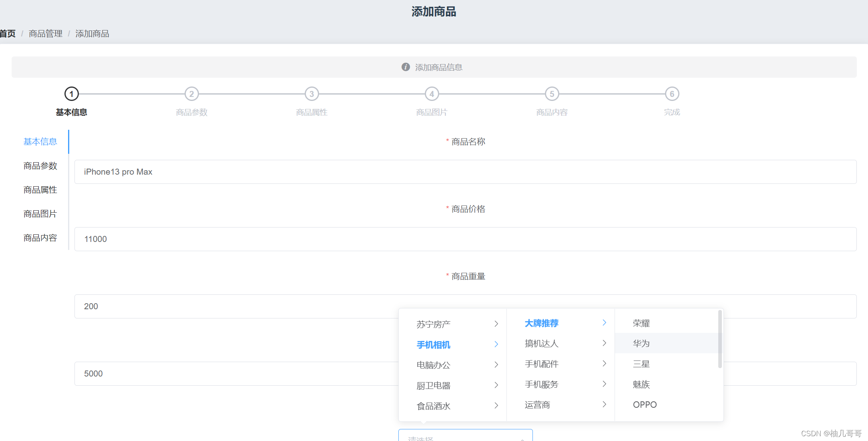Choose OPPO from cascader options
The image size is (868, 441).
point(645,405)
